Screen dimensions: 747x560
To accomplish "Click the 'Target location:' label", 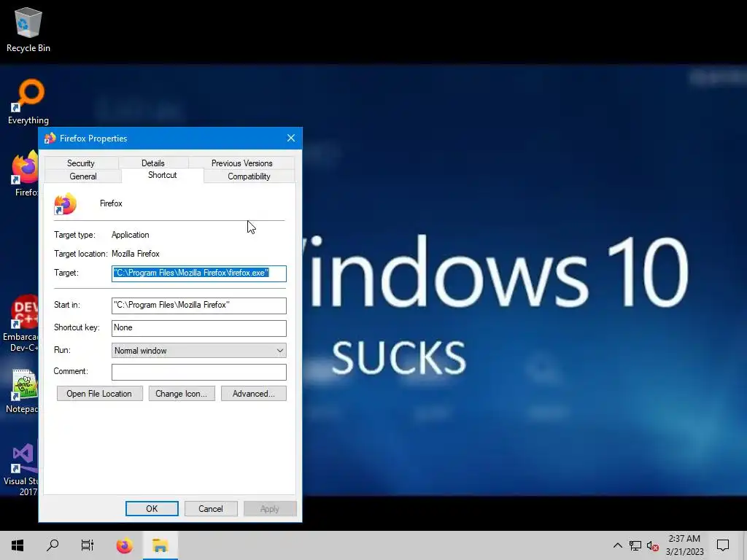I will pyautogui.click(x=80, y=254).
